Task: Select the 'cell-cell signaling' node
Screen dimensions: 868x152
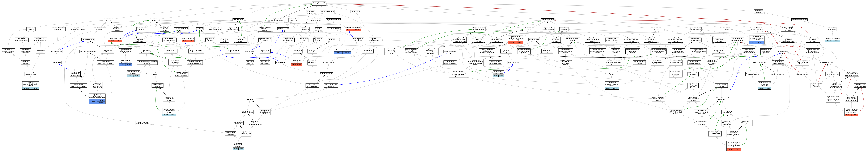Action: coord(188,38)
